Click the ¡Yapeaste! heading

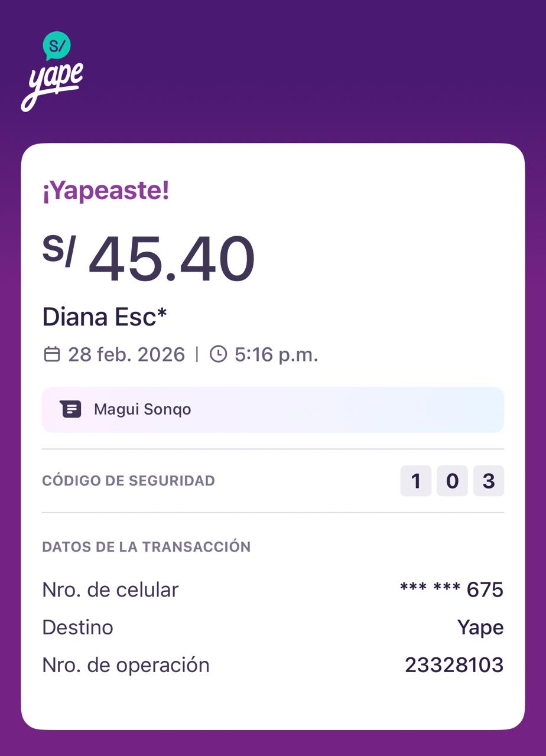pyautogui.click(x=106, y=191)
